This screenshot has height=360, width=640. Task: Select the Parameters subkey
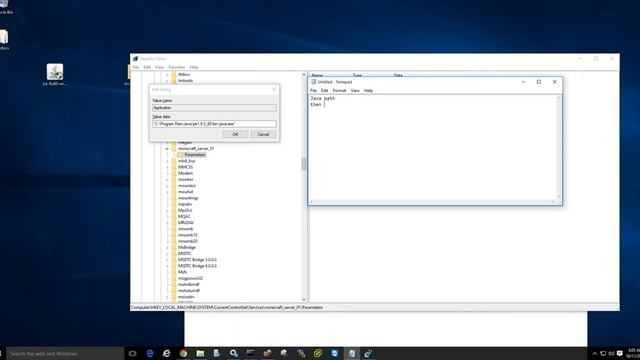click(x=195, y=155)
